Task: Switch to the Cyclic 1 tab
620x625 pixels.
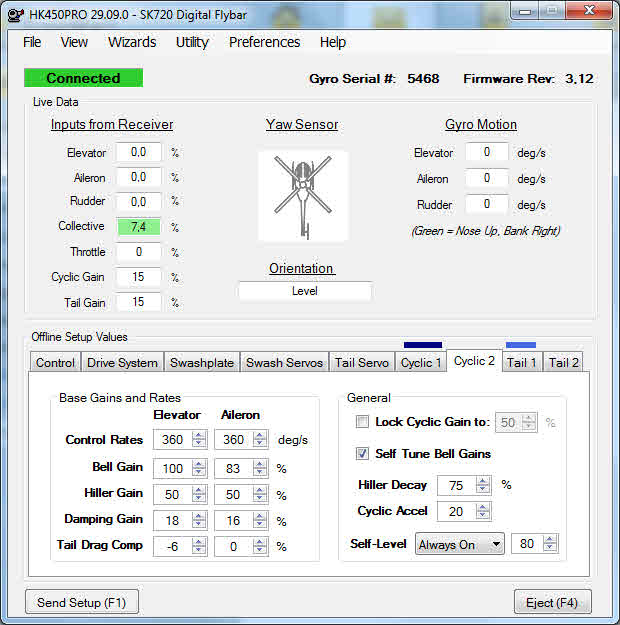Action: coord(421,362)
